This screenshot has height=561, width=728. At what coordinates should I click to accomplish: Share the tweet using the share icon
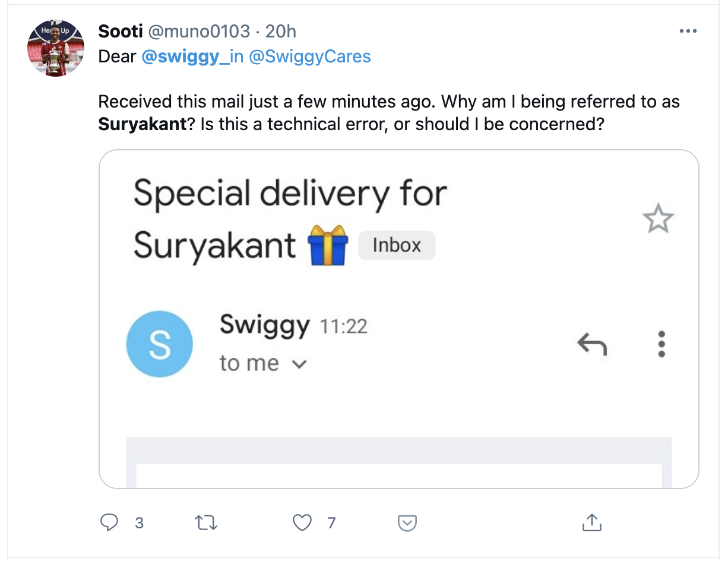591,522
